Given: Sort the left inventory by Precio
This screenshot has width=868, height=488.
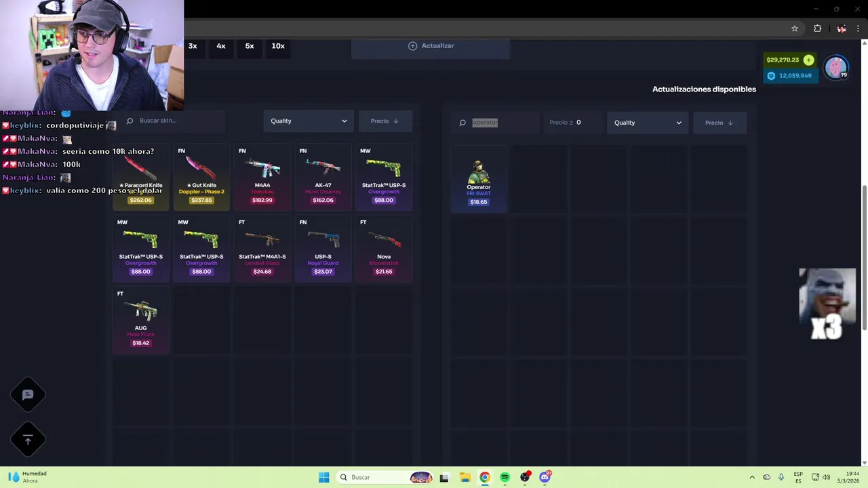Looking at the screenshot, I should [x=385, y=121].
